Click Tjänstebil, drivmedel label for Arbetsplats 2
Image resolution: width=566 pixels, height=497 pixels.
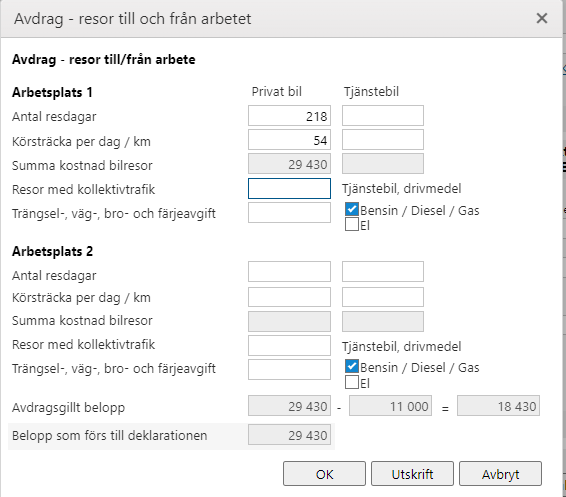(402, 346)
